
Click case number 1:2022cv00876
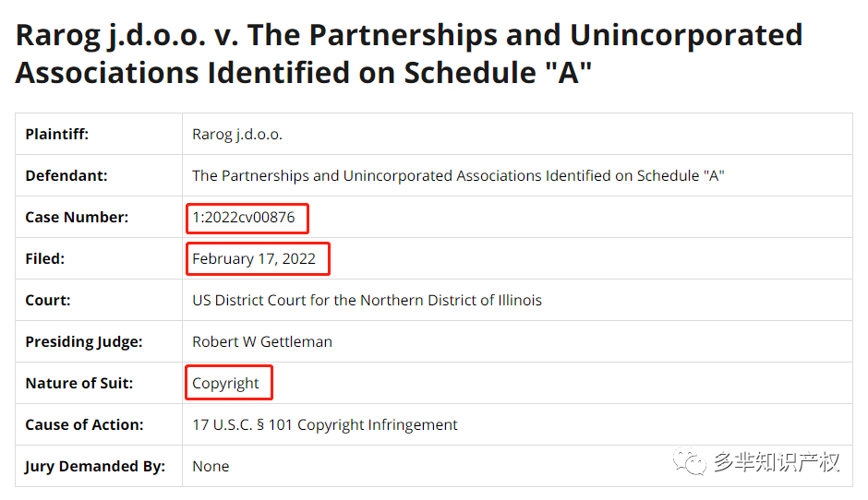click(244, 218)
